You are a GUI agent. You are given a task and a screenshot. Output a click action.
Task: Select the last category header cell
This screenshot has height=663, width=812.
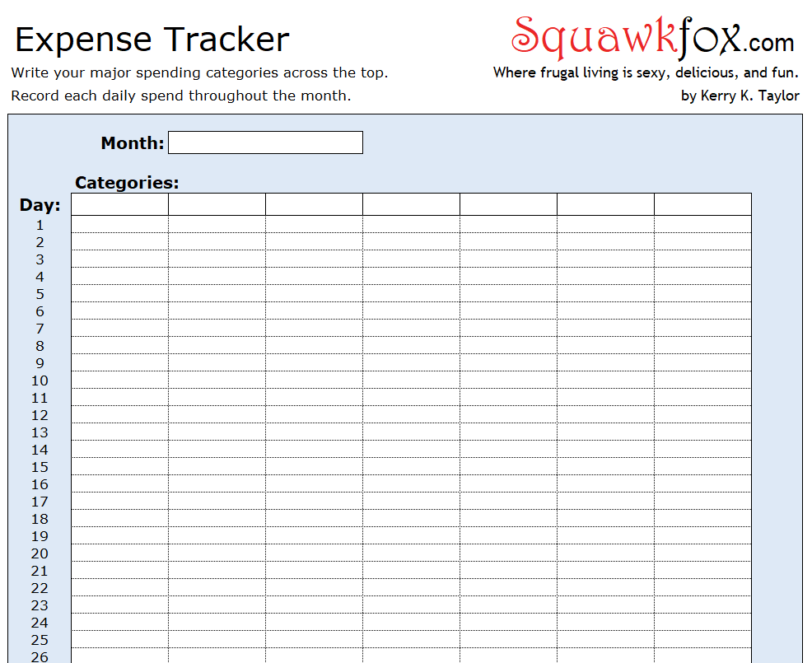pyautogui.click(x=702, y=204)
